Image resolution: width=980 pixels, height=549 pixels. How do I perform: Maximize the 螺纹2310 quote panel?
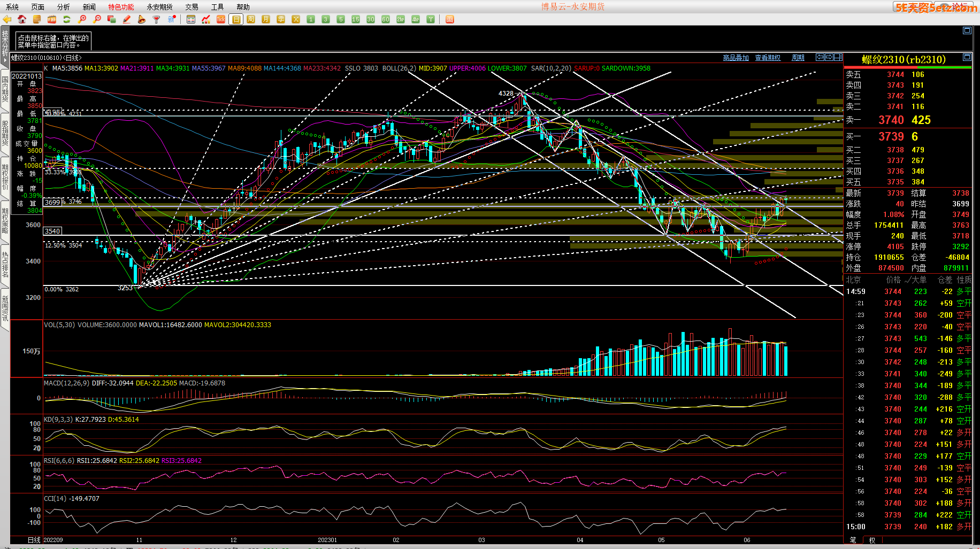pos(967,57)
